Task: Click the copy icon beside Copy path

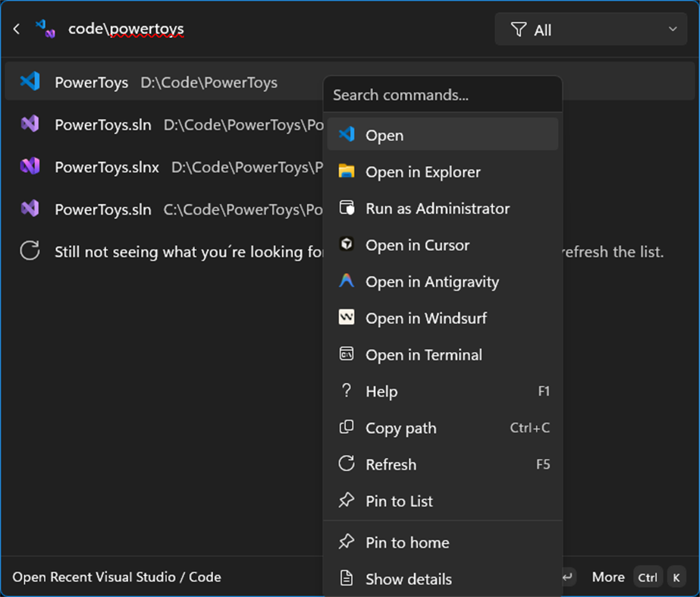Action: pos(347,427)
